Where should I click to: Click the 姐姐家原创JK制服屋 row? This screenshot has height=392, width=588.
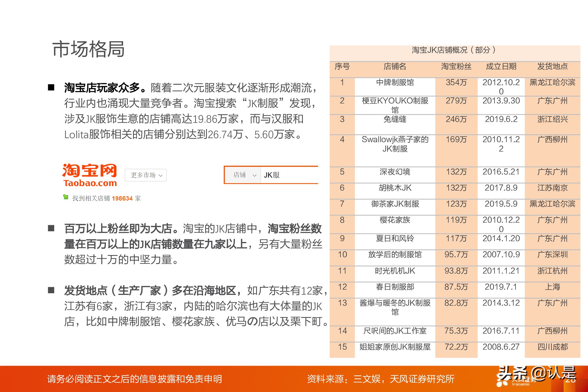(395, 347)
